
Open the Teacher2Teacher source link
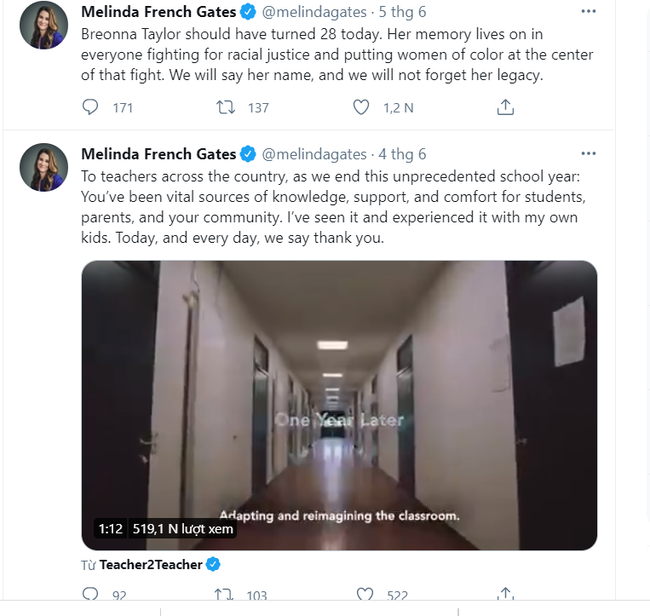tap(150, 565)
